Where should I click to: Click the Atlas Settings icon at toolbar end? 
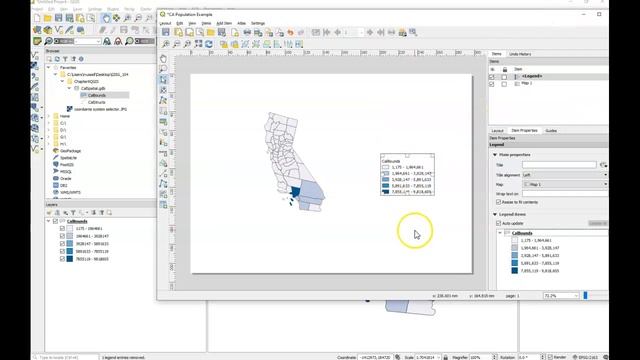tap(413, 32)
